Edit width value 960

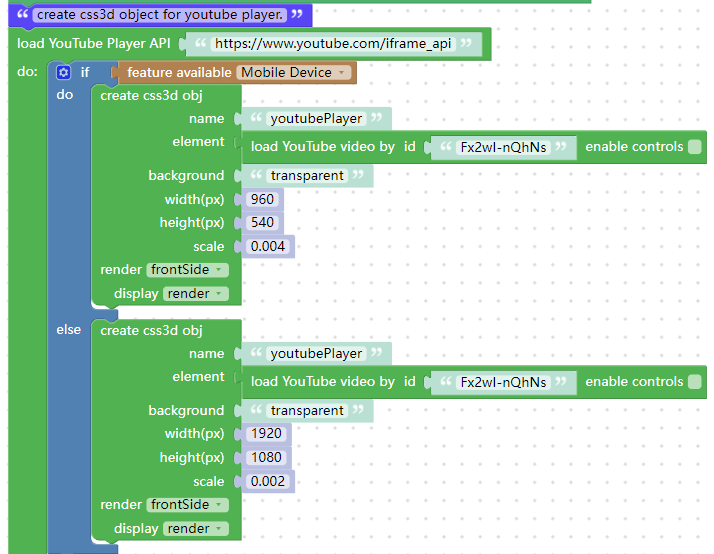262,199
